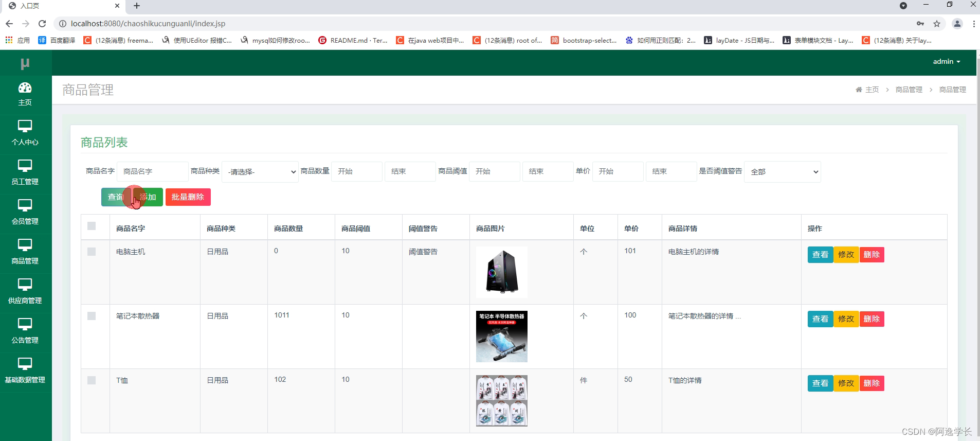
Task: Bookmark page with the star icon
Action: pyautogui.click(x=937, y=24)
